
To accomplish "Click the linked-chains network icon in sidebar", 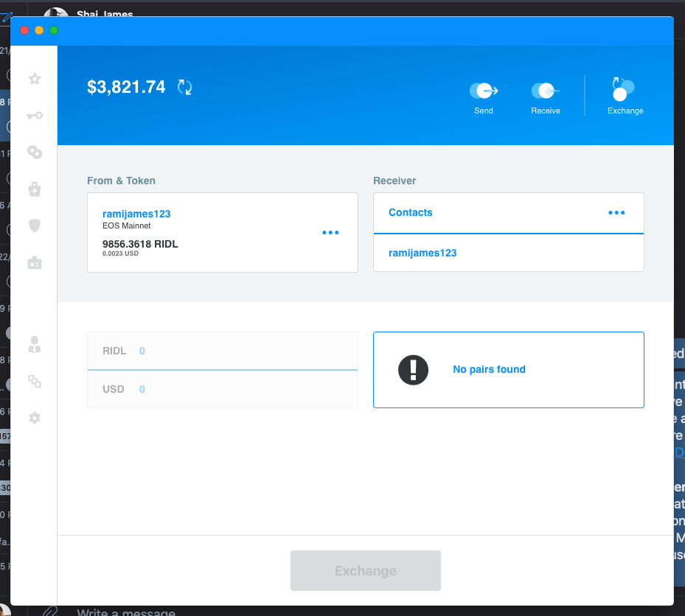I will (x=34, y=153).
